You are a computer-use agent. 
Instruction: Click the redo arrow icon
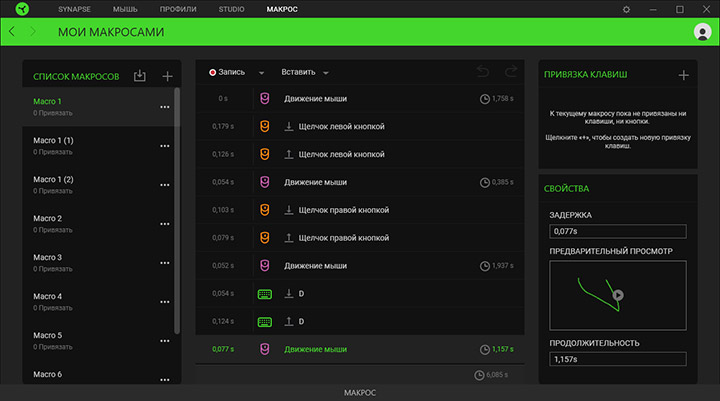tap(511, 72)
